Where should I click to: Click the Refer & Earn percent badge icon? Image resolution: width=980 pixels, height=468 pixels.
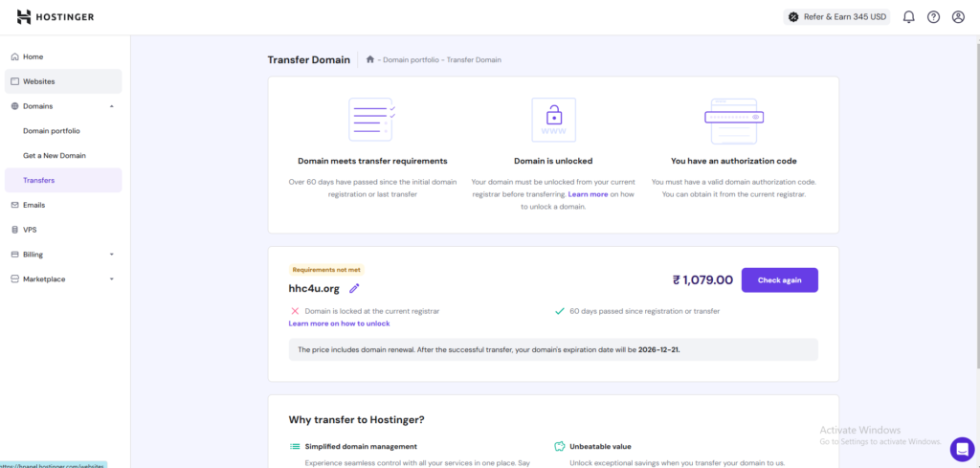[x=793, y=17]
